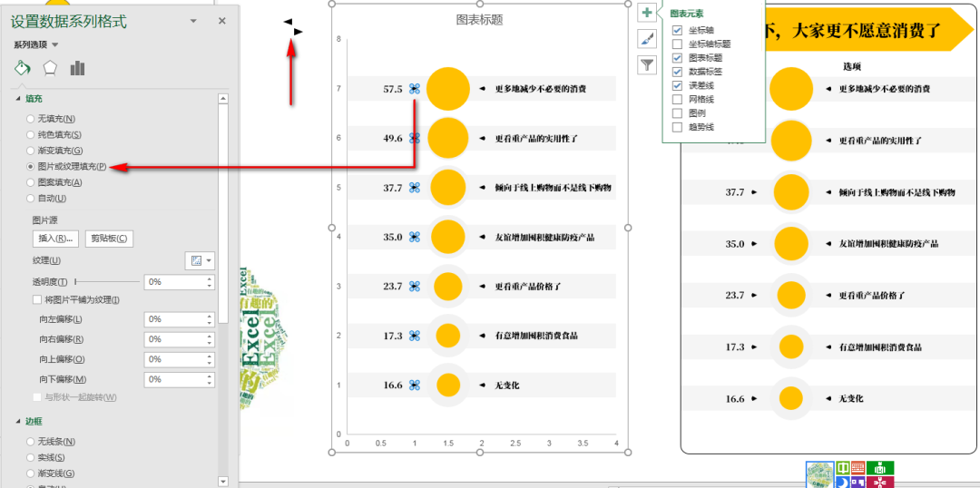Click the 向左偏移 value field
Screen dimensions: 980x488
tap(174, 319)
